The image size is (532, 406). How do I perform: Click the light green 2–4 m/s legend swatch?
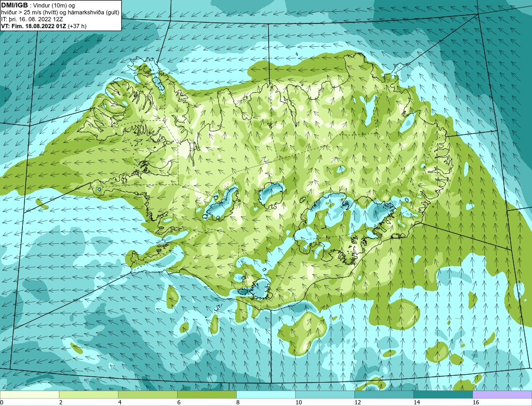tap(88, 394)
